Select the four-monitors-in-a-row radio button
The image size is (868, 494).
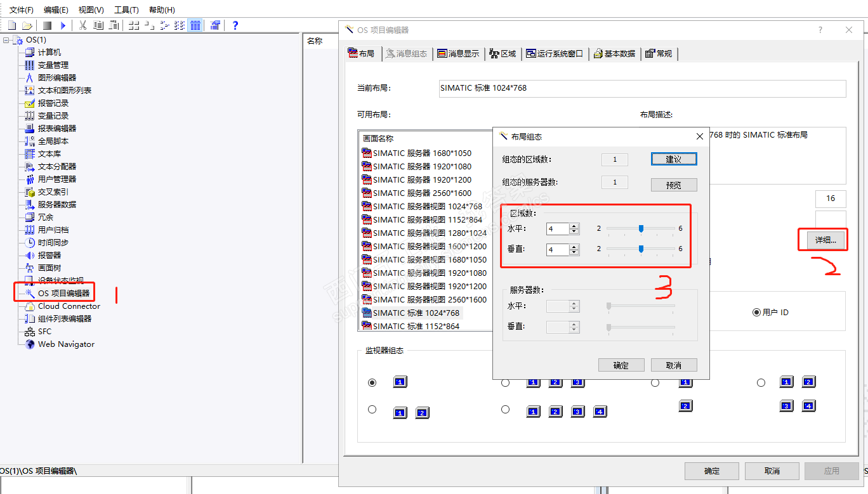point(505,410)
